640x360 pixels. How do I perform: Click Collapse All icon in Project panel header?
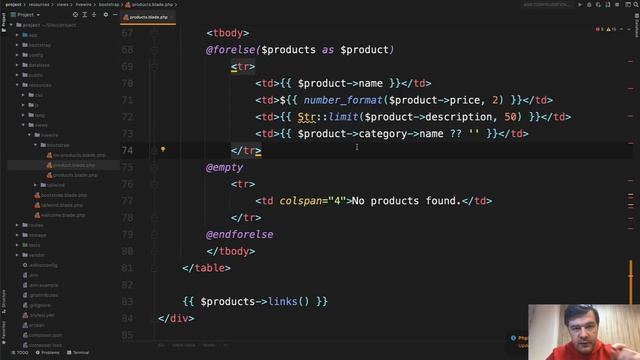pos(94,15)
